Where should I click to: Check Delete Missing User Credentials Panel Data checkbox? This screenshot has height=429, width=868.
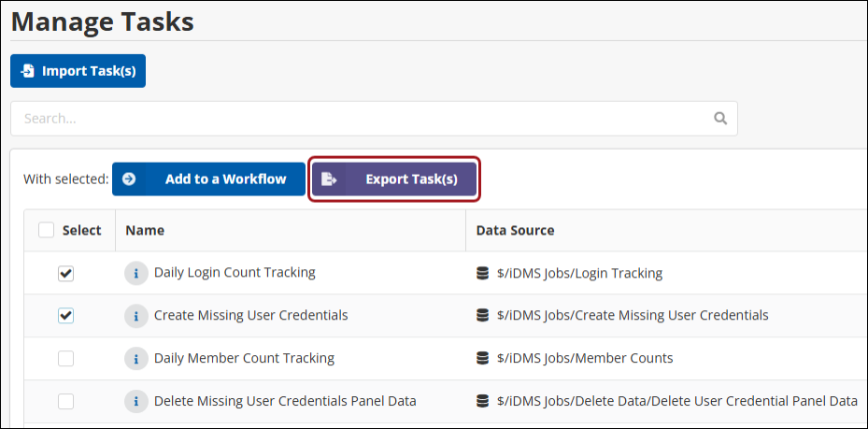click(65, 401)
